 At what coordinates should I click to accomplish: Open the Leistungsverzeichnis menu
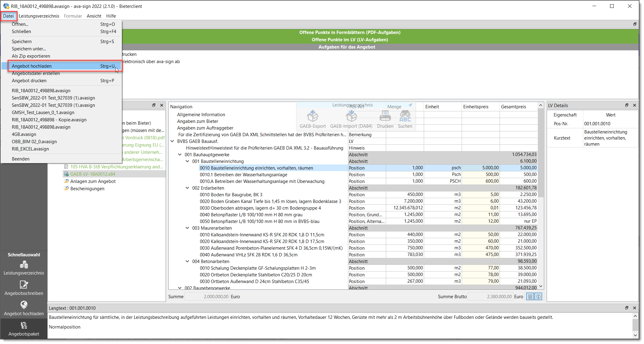pyautogui.click(x=39, y=16)
